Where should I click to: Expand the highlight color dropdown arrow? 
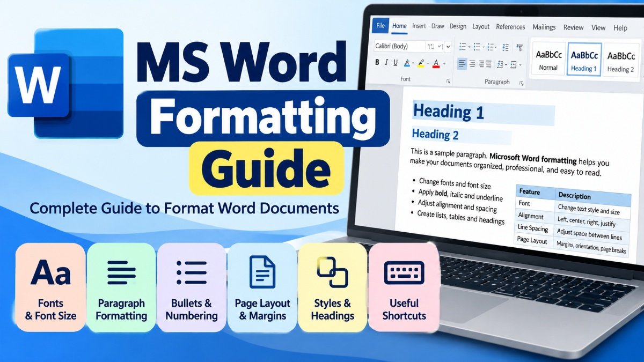coord(428,63)
